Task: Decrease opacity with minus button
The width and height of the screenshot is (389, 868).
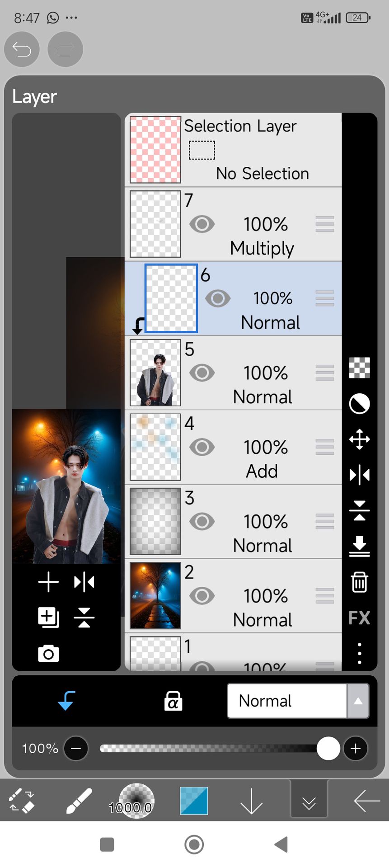Action: (x=76, y=748)
